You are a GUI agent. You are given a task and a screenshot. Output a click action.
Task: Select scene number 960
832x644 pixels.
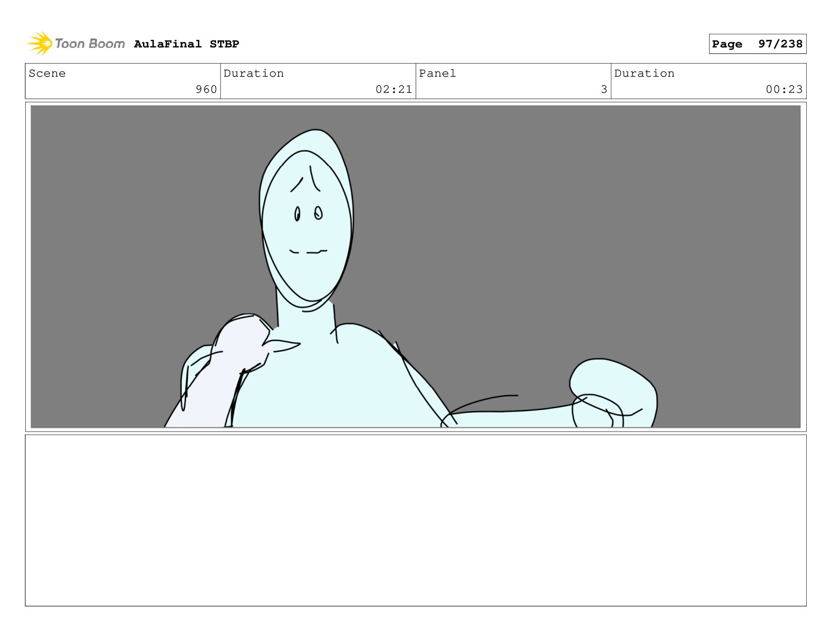(x=206, y=89)
